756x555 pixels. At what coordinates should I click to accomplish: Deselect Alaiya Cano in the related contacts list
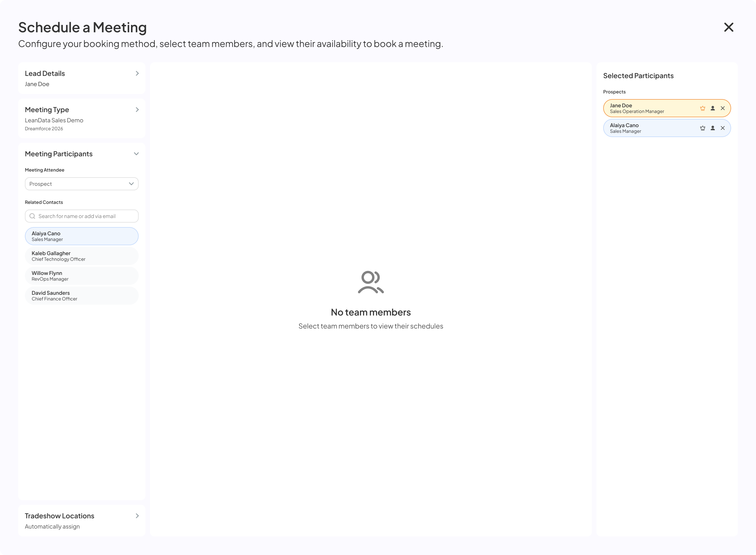coord(81,236)
